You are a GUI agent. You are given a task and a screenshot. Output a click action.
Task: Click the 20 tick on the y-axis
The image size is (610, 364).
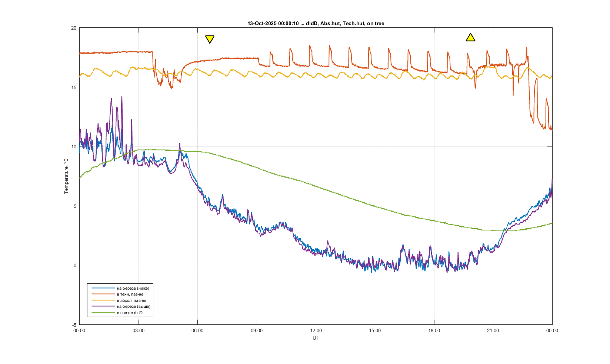74,28
